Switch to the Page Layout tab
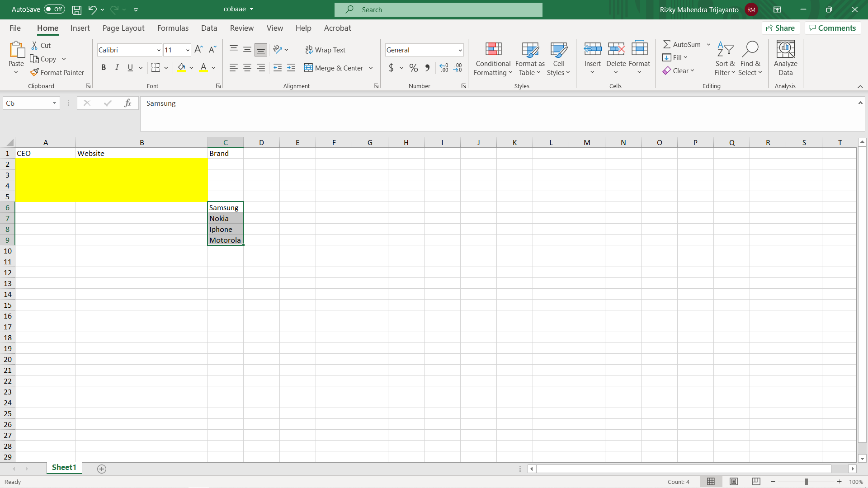Viewport: 868px width, 488px height. coord(123,28)
